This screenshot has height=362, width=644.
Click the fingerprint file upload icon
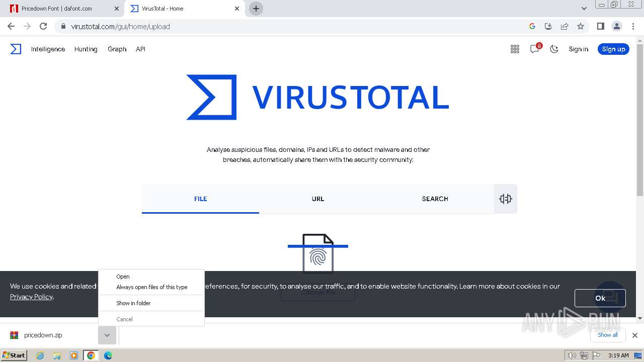(318, 253)
